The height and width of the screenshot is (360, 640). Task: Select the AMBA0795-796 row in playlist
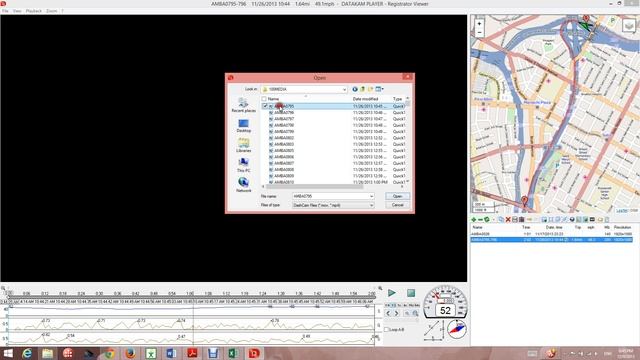click(551, 240)
